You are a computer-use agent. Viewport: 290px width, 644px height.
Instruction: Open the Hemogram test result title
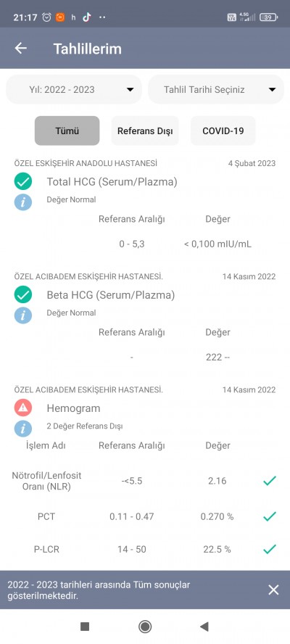pos(73,408)
